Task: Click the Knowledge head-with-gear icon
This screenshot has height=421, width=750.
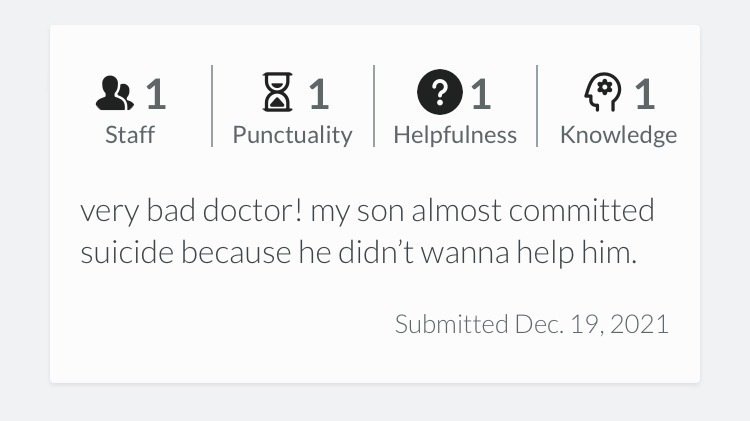Action: (x=602, y=95)
